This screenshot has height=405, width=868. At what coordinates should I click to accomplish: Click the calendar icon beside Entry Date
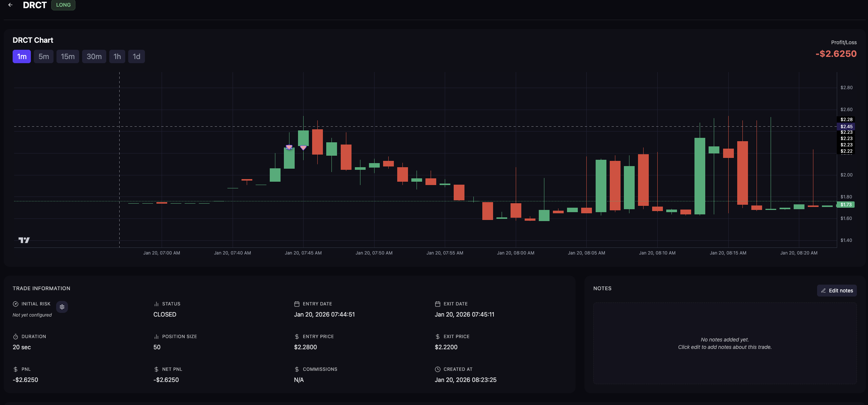click(297, 304)
